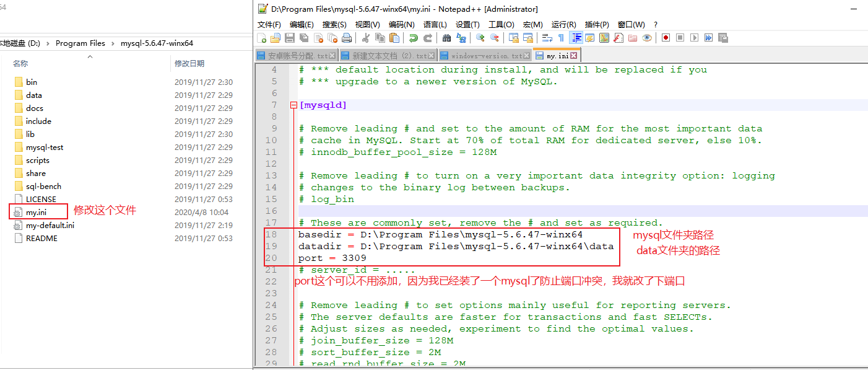Image resolution: width=868 pixels, height=370 pixels.
Task: Open the Function List panel
Action: pos(618,38)
